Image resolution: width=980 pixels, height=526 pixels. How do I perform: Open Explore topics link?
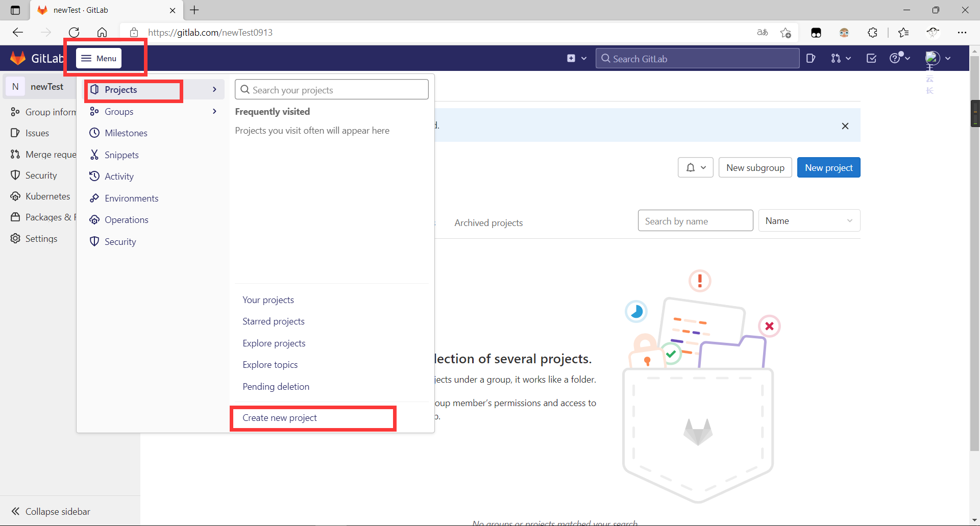(x=270, y=365)
